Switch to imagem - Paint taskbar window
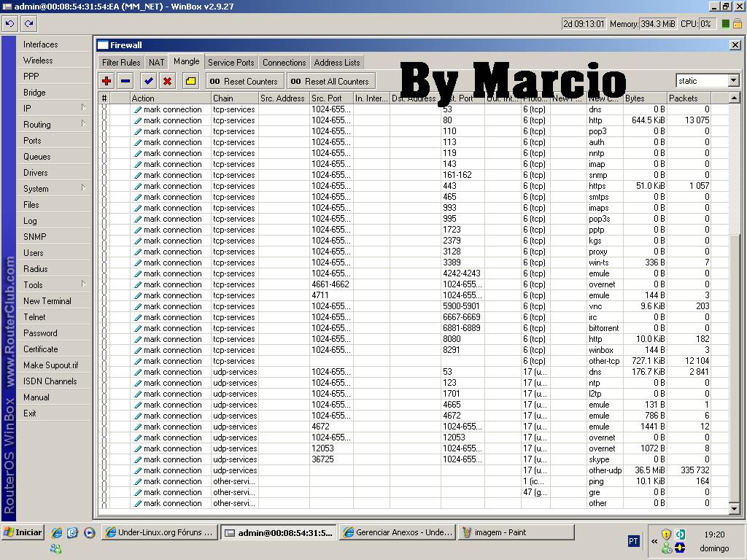Screen dimensions: 747x560 coord(516,532)
